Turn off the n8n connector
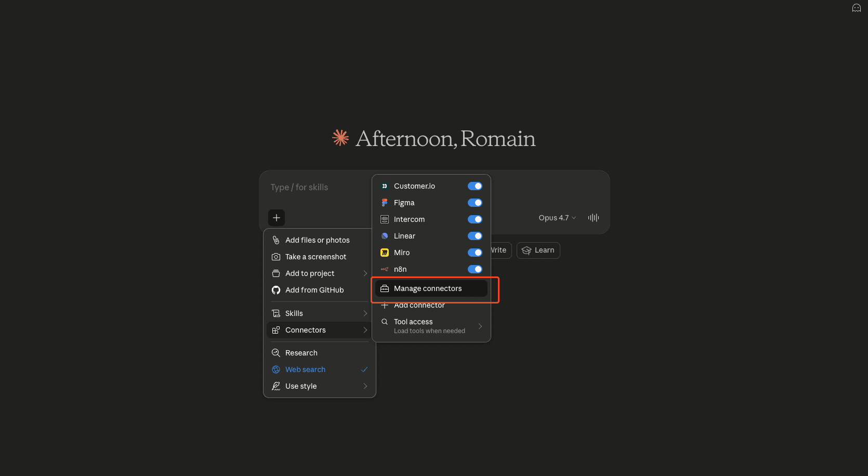 475,269
